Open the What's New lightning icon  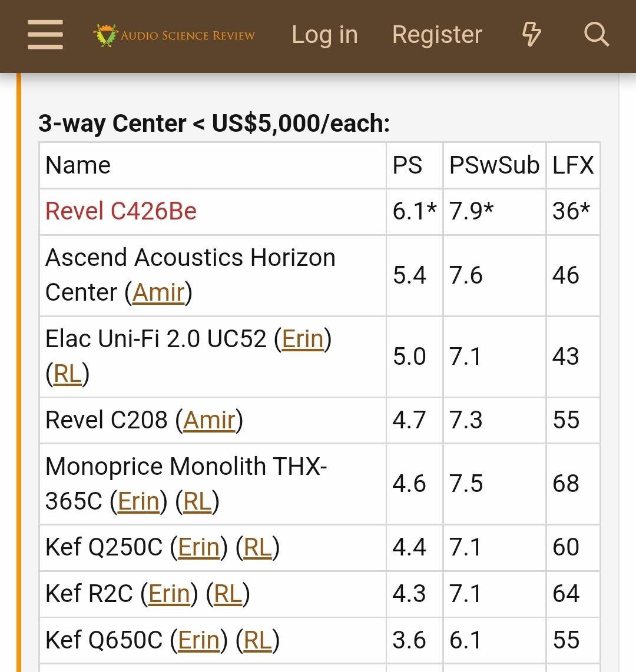point(531,35)
